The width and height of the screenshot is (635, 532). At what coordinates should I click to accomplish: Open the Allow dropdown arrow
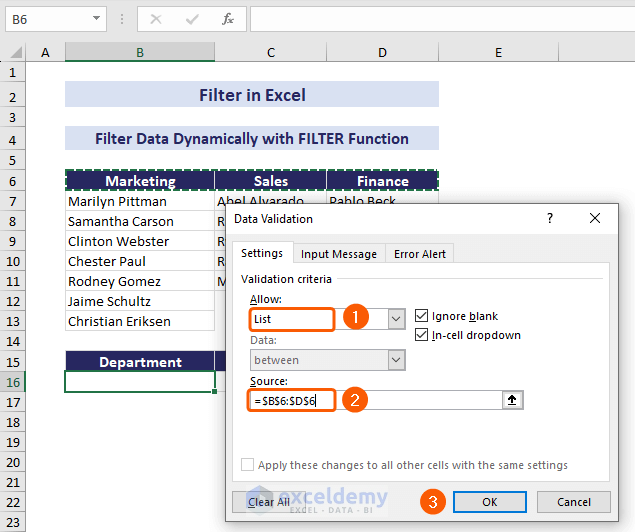[396, 319]
